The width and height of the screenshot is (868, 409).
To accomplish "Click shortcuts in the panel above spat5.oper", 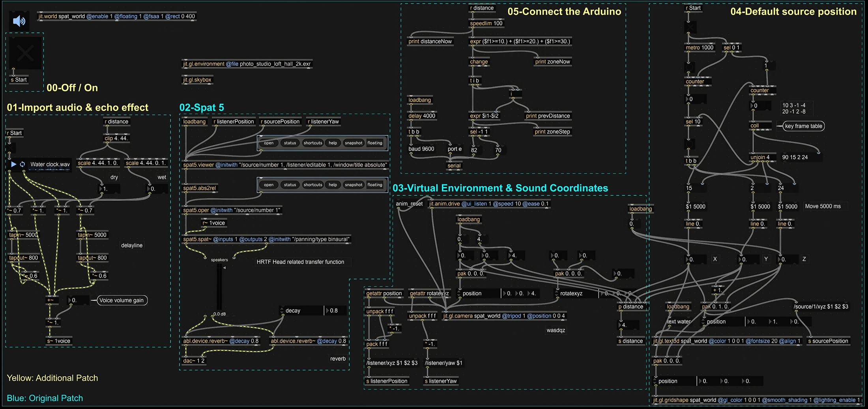I will [313, 185].
